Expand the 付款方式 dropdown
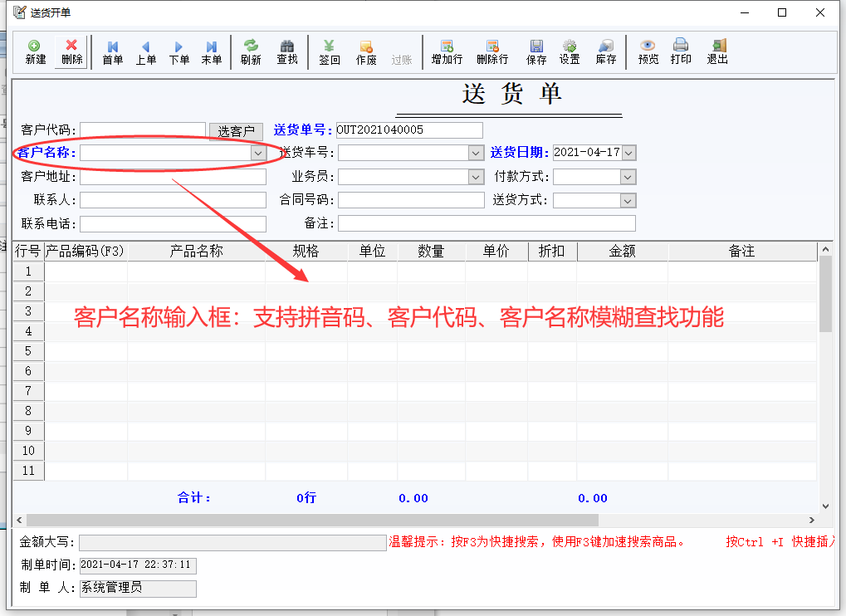The height and width of the screenshot is (616, 846). (628, 177)
